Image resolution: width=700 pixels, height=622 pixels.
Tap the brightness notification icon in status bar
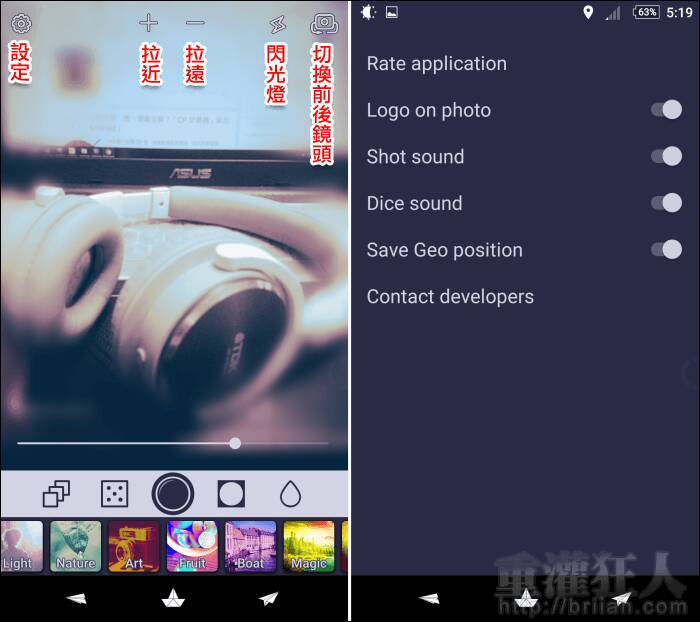coord(368,12)
